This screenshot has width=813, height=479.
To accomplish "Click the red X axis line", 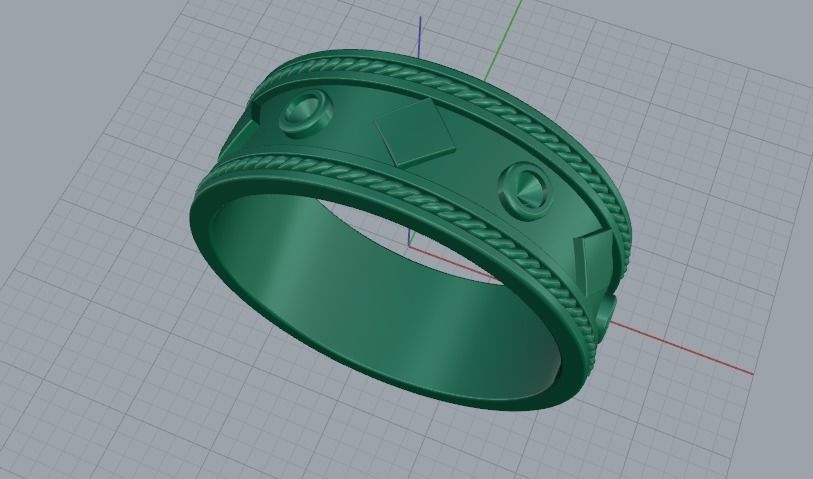I will point(684,349).
